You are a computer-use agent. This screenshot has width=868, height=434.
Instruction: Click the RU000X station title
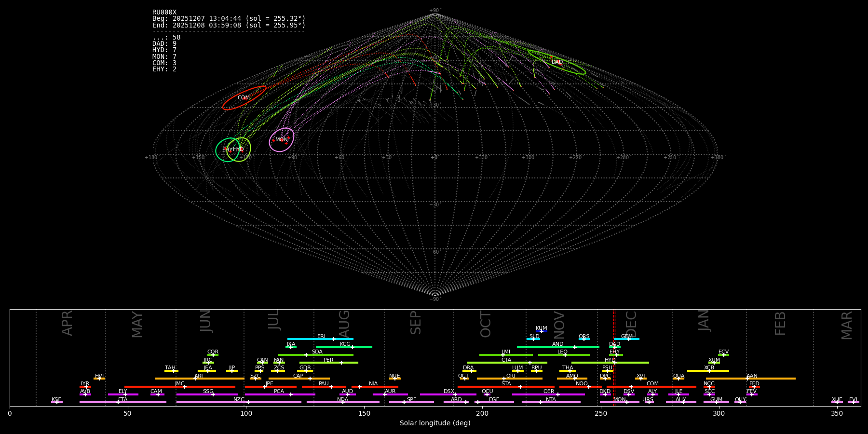(164, 13)
